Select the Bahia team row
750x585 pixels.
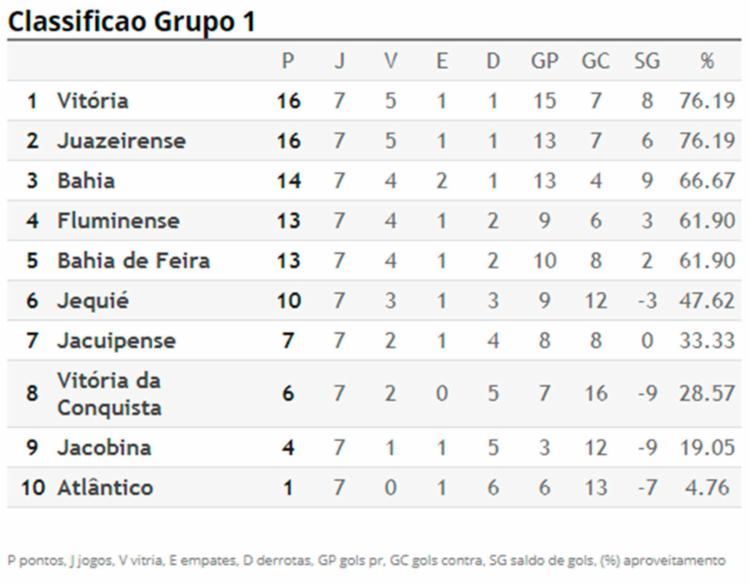tap(374, 181)
